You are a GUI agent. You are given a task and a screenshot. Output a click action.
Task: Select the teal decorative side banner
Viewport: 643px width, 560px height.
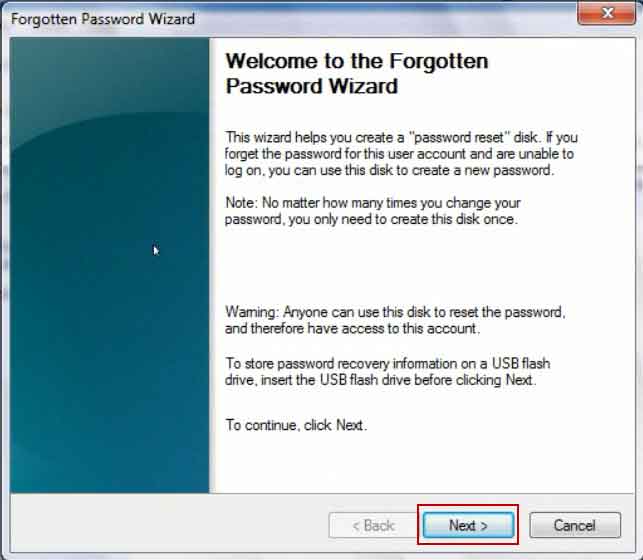(x=110, y=265)
